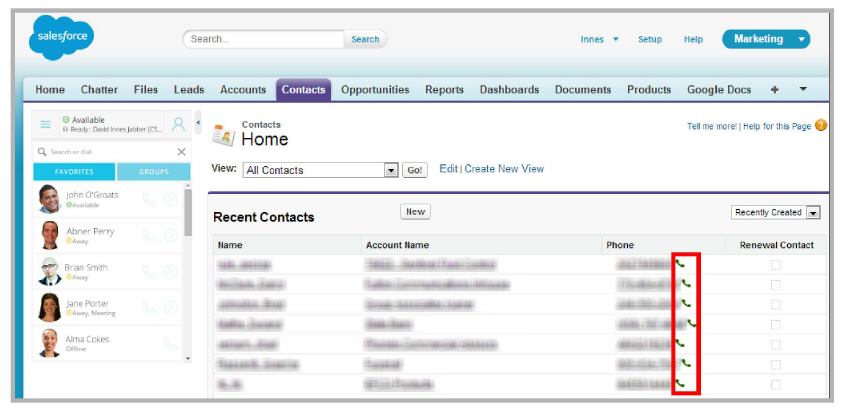Tick Renewal Contact checkbox in seventh row
The height and width of the screenshot is (409, 844).
pyautogui.click(x=776, y=384)
